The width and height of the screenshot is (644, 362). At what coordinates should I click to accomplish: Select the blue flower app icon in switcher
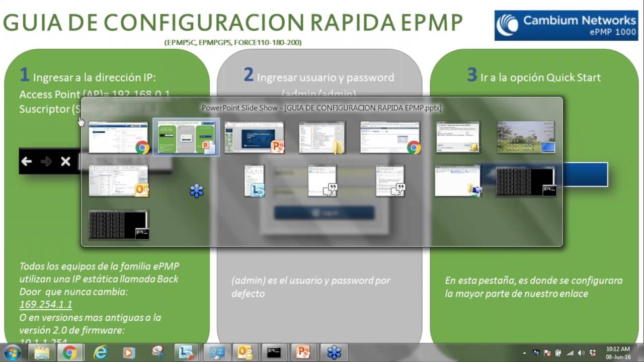click(196, 191)
